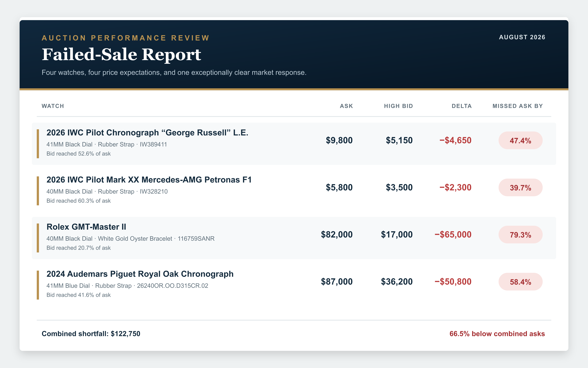Click the $82,000 ask price
The image size is (588, 368).
(337, 235)
